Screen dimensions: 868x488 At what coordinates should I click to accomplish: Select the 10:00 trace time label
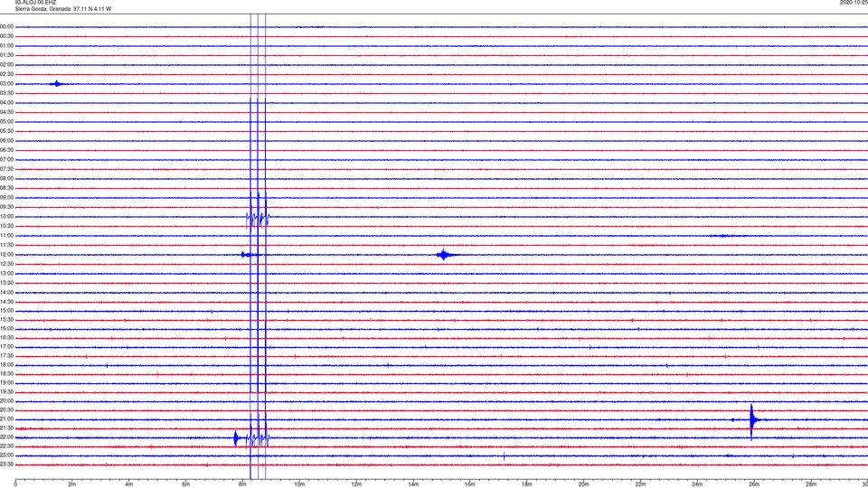(x=6, y=216)
